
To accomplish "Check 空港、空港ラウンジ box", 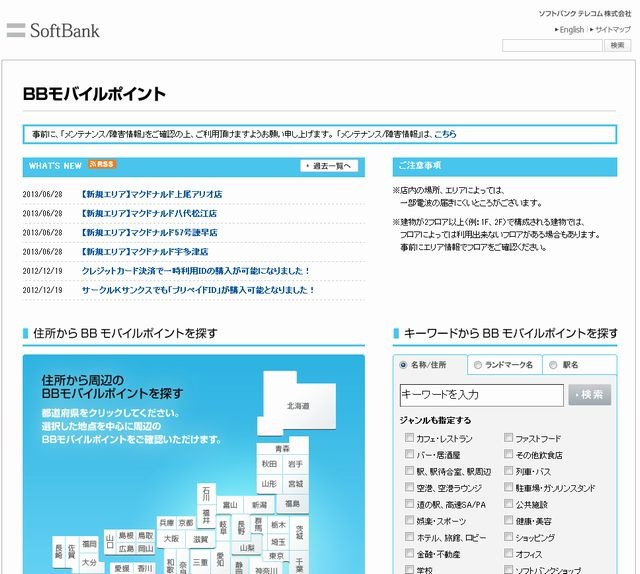I will 409,487.
